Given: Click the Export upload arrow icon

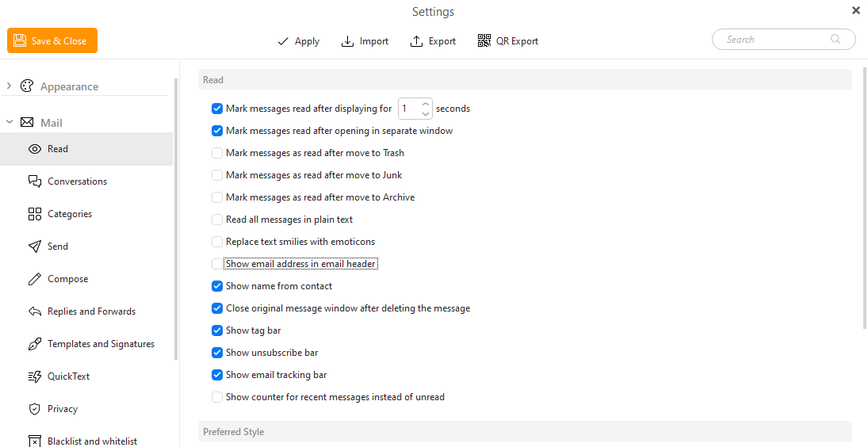Looking at the screenshot, I should coord(416,41).
